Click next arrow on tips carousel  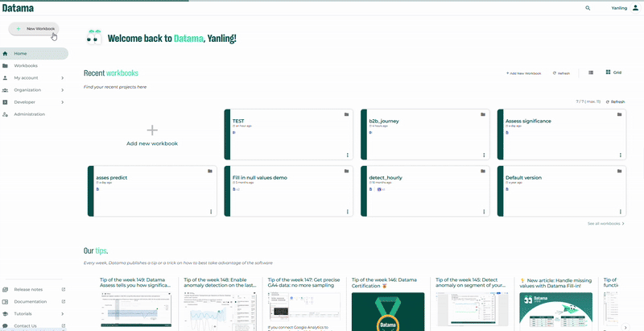[x=625, y=327]
